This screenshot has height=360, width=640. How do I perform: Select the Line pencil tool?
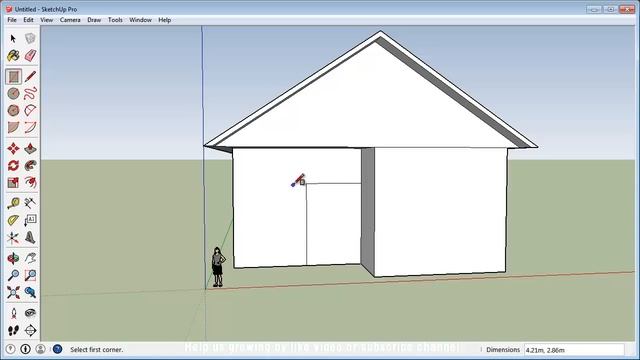[30, 76]
